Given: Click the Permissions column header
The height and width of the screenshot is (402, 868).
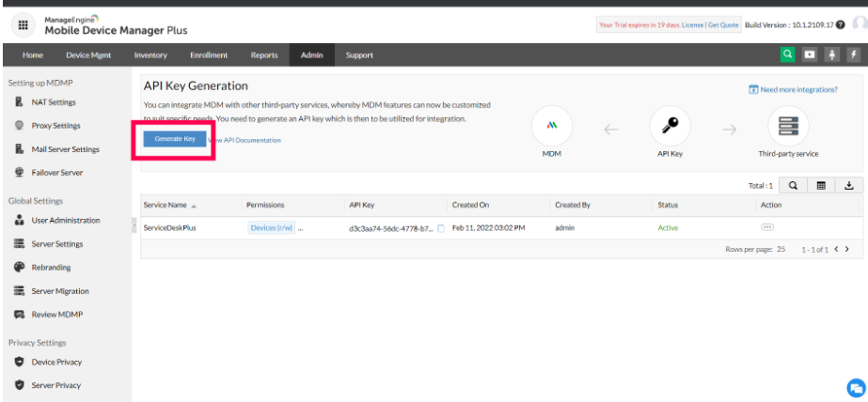Looking at the screenshot, I should (265, 205).
